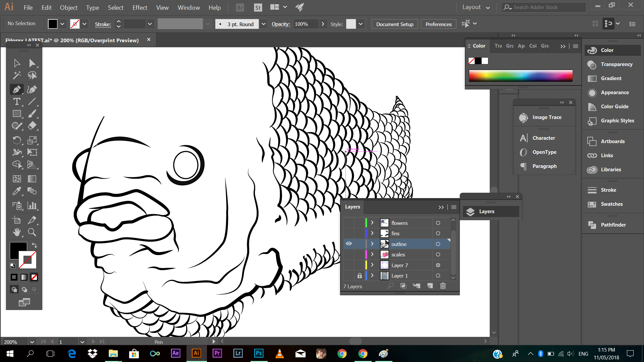
Task: Open the Object menu
Action: point(69,7)
